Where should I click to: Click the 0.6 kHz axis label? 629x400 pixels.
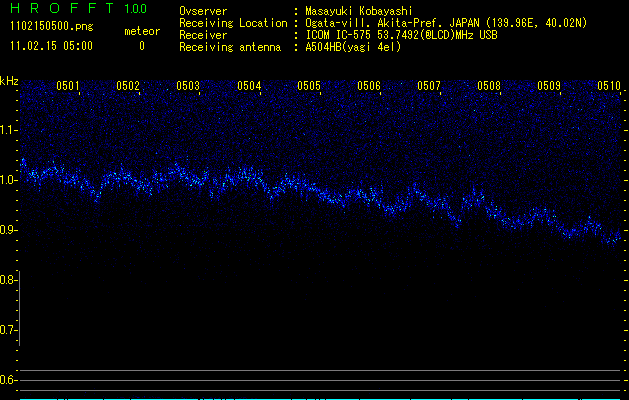click(9, 380)
